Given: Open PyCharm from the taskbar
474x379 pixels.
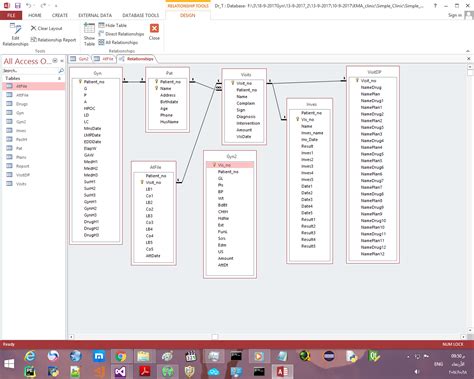Looking at the screenshot, I should click(x=30, y=371).
